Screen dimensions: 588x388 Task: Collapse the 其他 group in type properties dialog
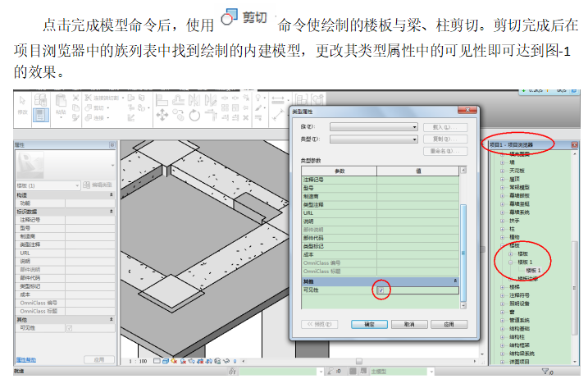[455, 281]
